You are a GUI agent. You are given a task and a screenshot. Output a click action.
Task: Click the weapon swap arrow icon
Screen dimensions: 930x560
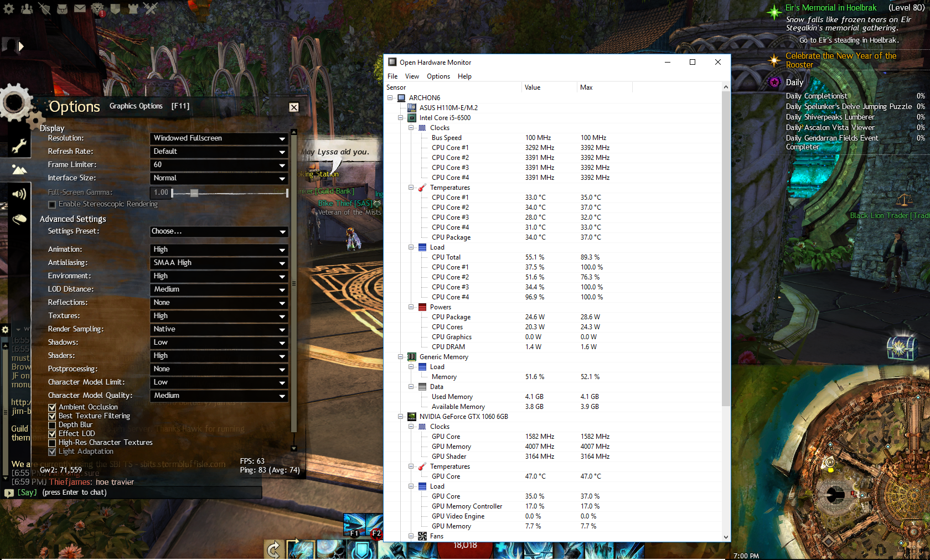click(274, 550)
